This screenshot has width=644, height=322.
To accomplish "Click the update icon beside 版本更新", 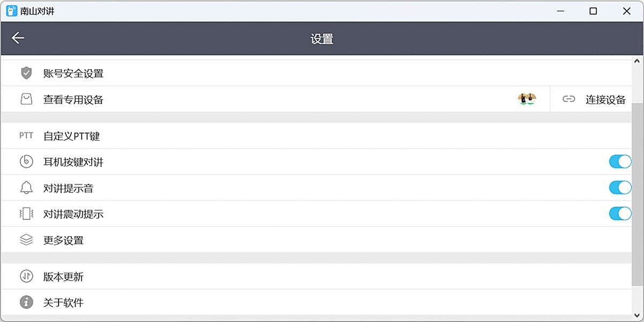I will (x=26, y=276).
